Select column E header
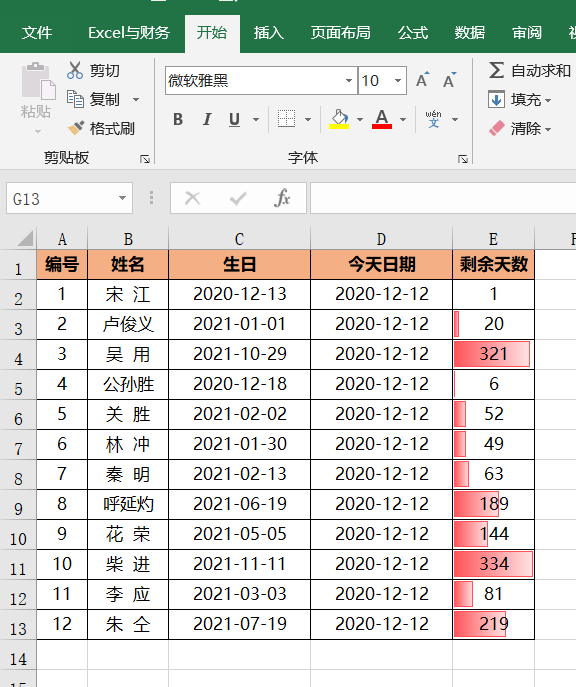576x687 pixels. (x=493, y=239)
